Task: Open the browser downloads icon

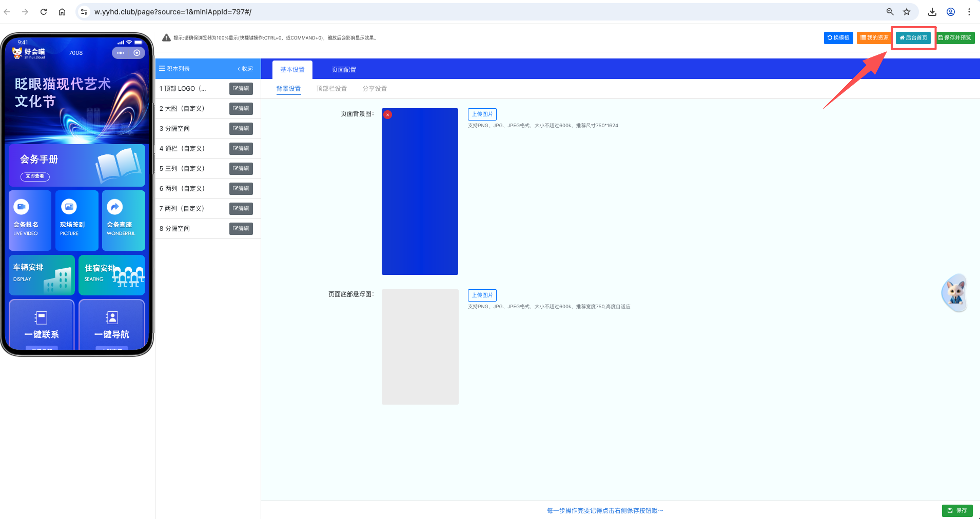Action: (x=932, y=12)
